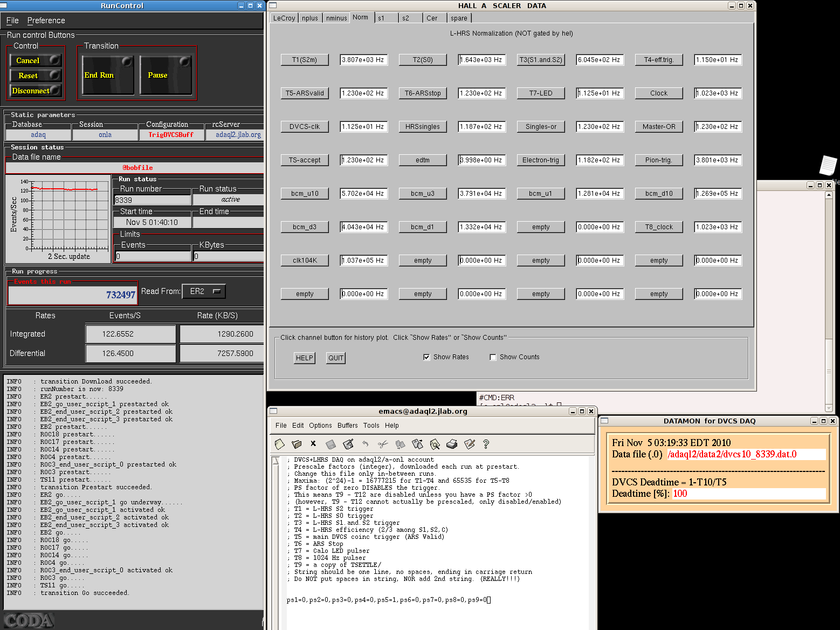Click the emacs Save floppy icon
The height and width of the screenshot is (630, 840).
pos(331,444)
